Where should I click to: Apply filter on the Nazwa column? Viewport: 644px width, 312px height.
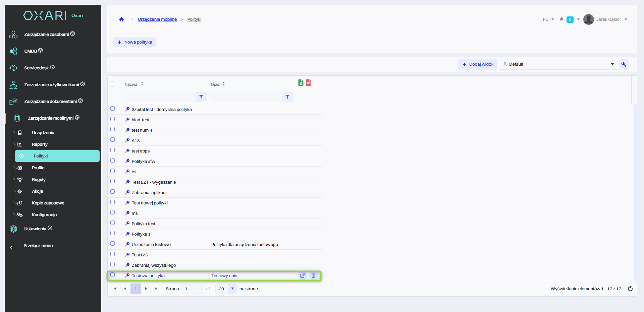[x=201, y=97]
